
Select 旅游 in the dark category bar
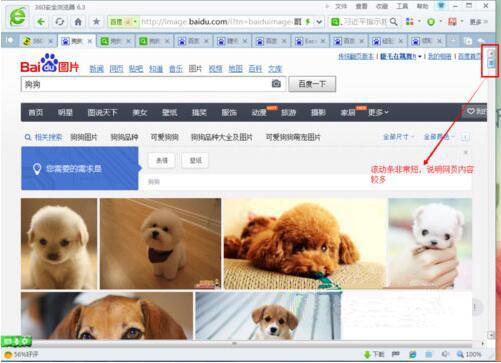288,112
